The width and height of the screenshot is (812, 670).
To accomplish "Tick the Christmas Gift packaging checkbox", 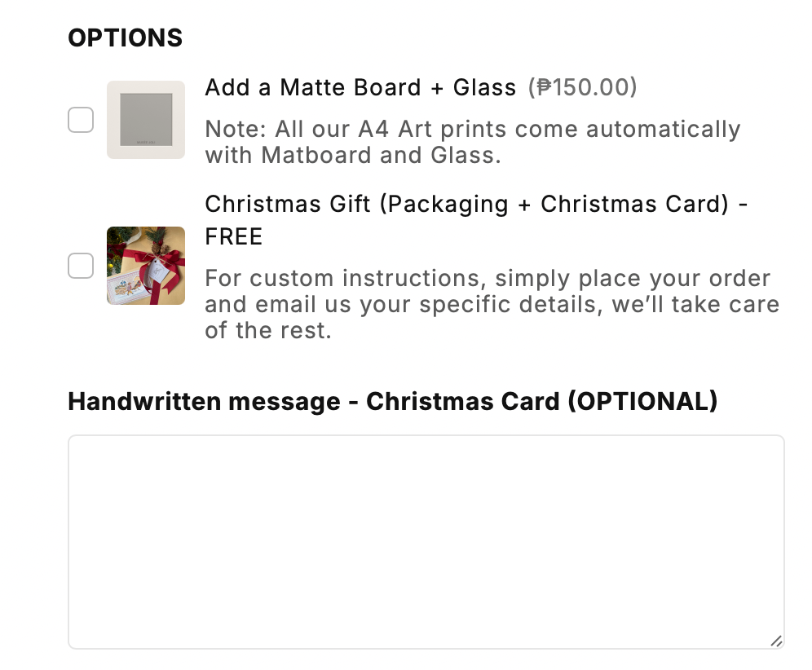I will 80,266.
